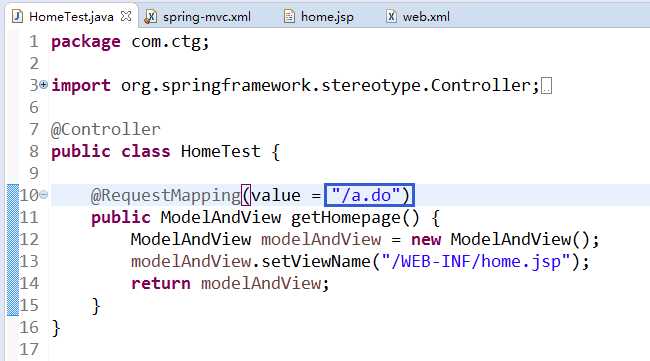Expand the folded imports at line 3
This screenshot has width=650, height=361.
pyautogui.click(x=43, y=85)
